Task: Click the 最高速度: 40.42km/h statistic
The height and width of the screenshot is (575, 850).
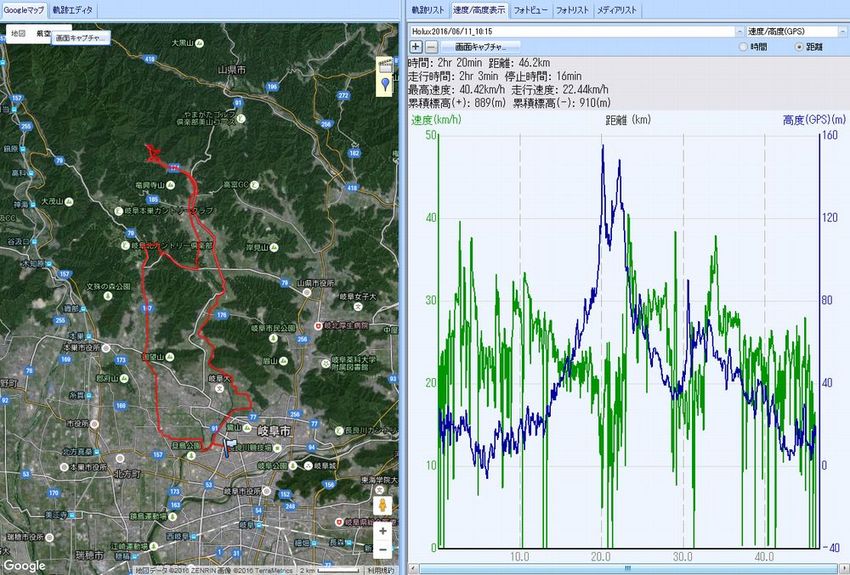Action: click(x=456, y=89)
